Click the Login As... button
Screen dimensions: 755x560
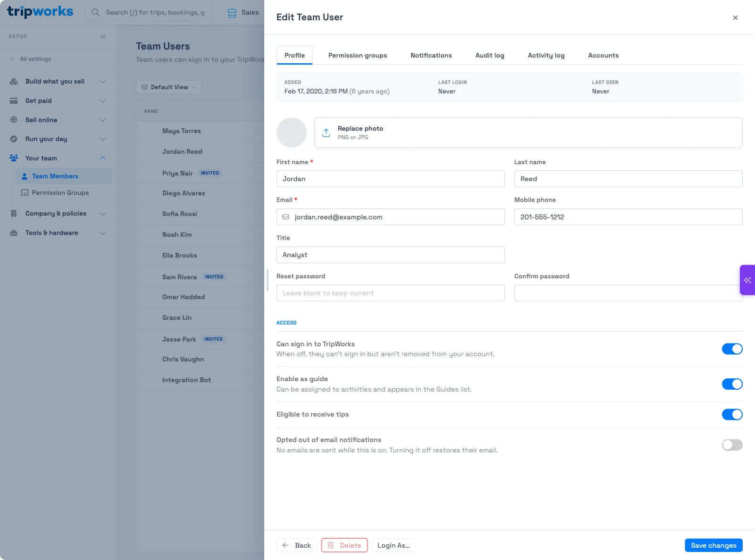coord(394,545)
